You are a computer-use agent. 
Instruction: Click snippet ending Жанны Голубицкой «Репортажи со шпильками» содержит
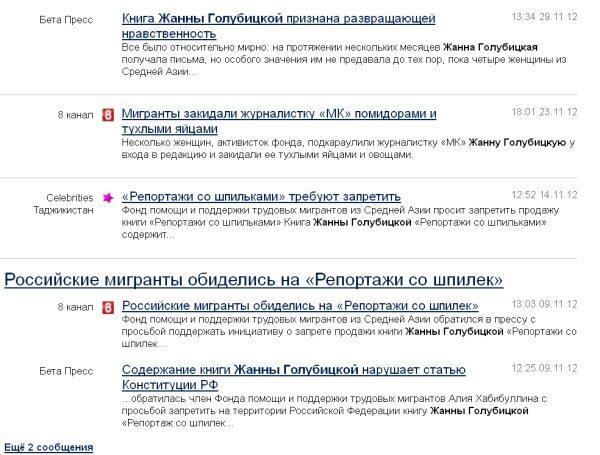340,222
